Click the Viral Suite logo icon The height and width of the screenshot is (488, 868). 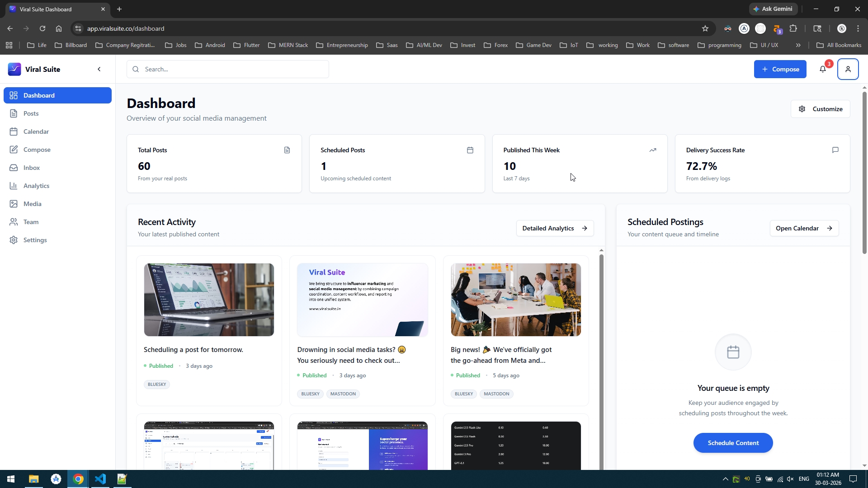pos(14,69)
